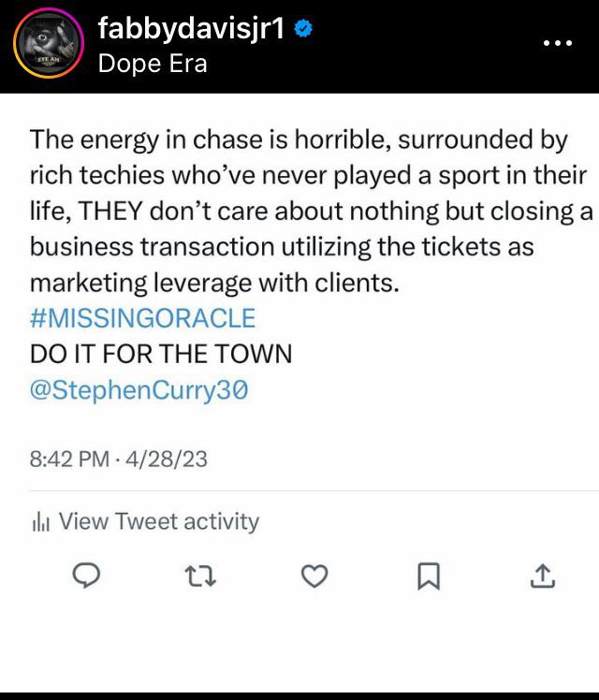Open the share upload arrow icon

(542, 577)
